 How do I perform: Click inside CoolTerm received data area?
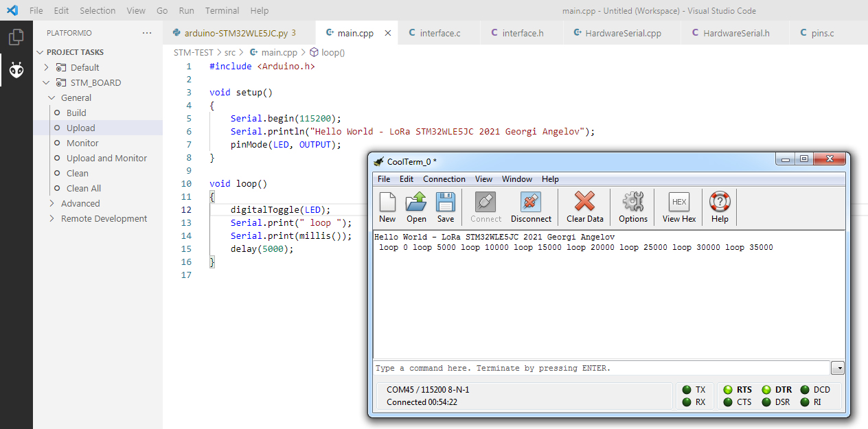pos(608,295)
